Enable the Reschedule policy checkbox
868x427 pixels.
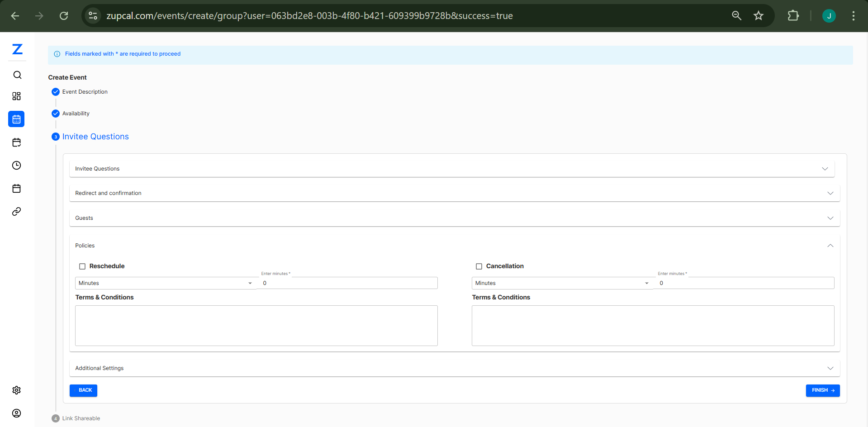coord(82,266)
